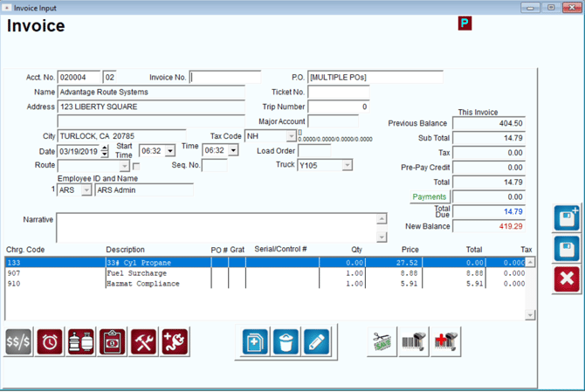The image size is (585, 392).
Task: Add a new line item with document-plus icon
Action: pyautogui.click(x=255, y=341)
